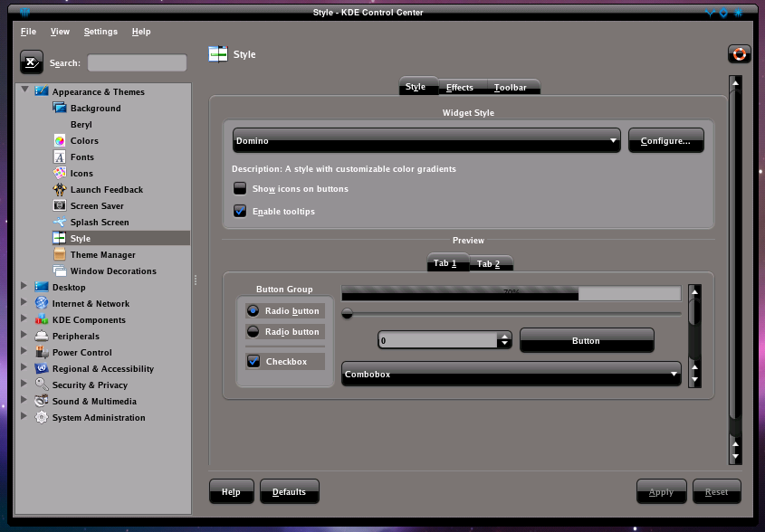Click the Security & Privacy keys icon
This screenshot has width=765, height=532.
(42, 385)
